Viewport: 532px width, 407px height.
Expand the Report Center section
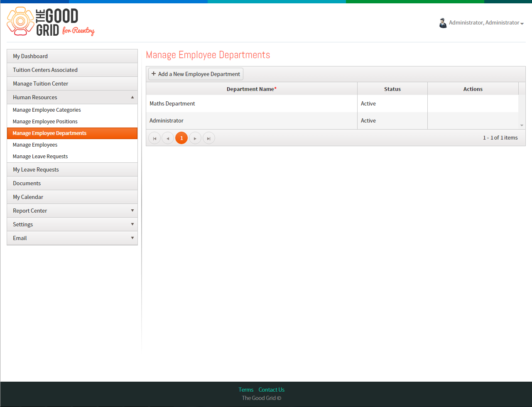coord(72,211)
